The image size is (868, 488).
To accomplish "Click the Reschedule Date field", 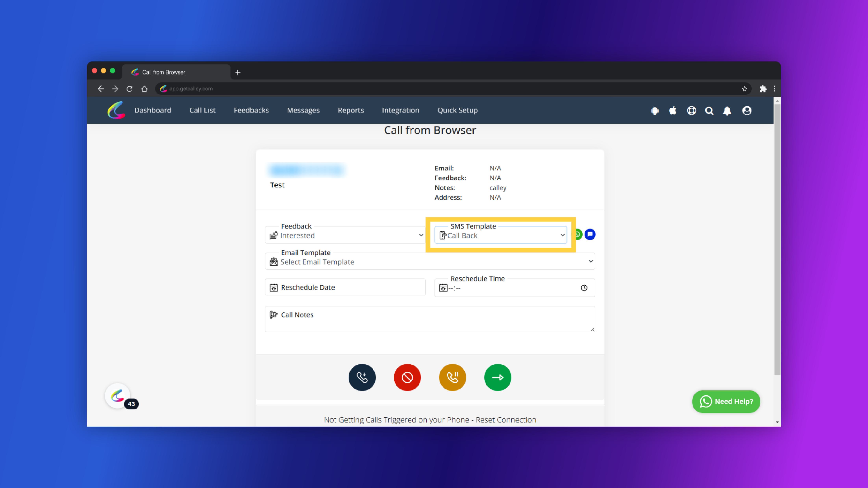I will 345,287.
